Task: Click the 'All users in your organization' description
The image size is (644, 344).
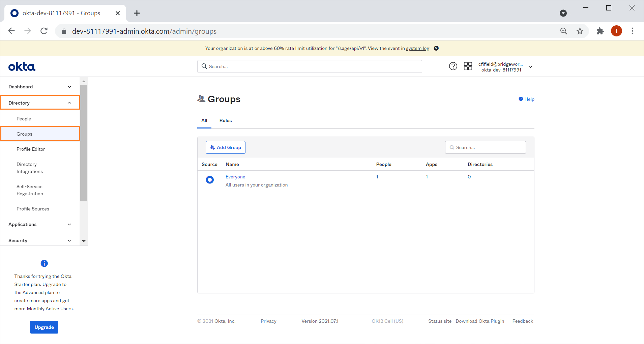Action: click(x=257, y=185)
